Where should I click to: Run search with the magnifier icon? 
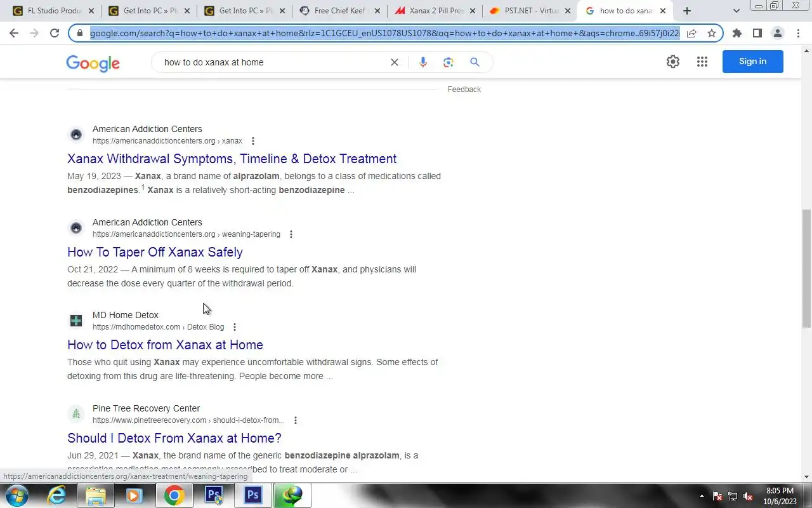pyautogui.click(x=475, y=62)
